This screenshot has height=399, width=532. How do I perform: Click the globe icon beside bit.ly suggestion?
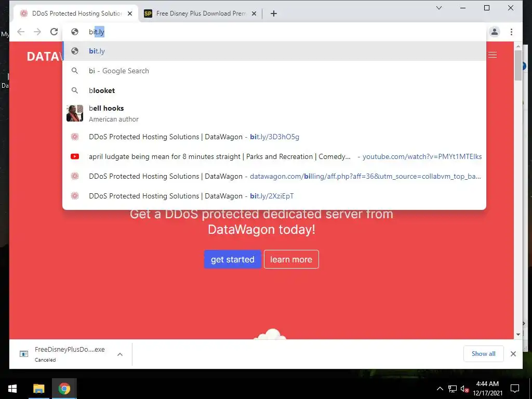tap(75, 51)
